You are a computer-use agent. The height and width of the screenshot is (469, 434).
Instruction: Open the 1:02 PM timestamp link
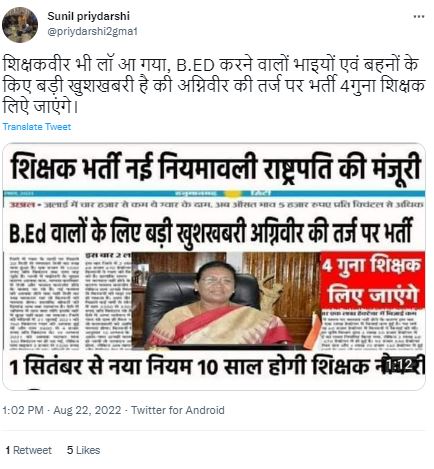(23, 410)
